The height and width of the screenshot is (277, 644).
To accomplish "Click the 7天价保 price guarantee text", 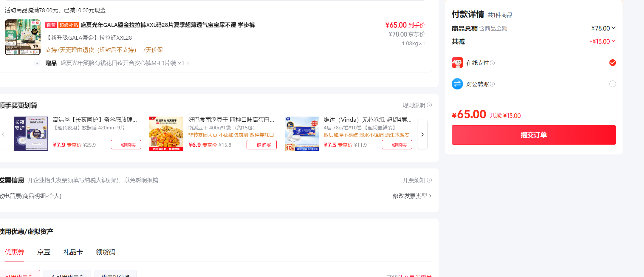I will pyautogui.click(x=153, y=50).
